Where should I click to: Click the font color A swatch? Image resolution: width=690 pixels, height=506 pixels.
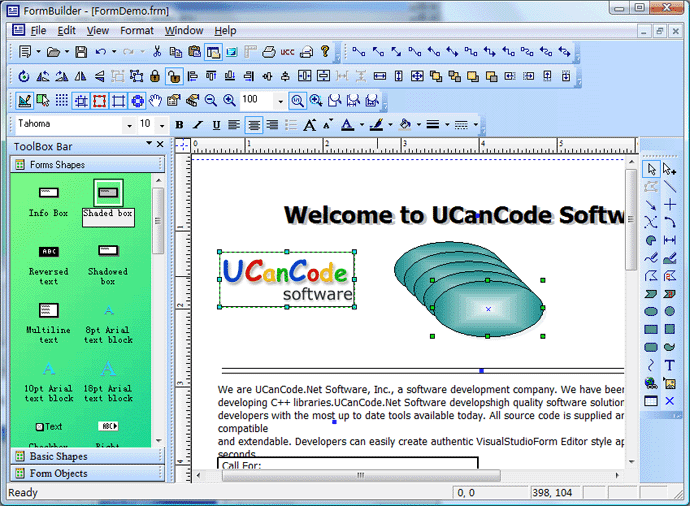[348, 125]
